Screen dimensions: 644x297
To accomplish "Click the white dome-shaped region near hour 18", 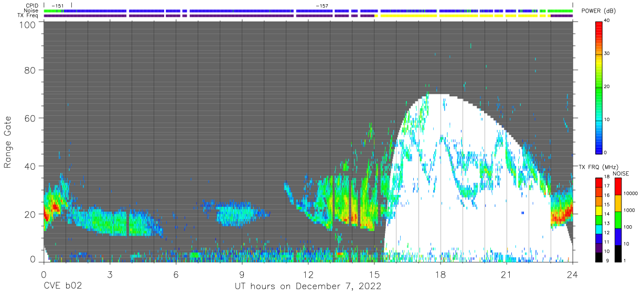I will click(x=467, y=178).
